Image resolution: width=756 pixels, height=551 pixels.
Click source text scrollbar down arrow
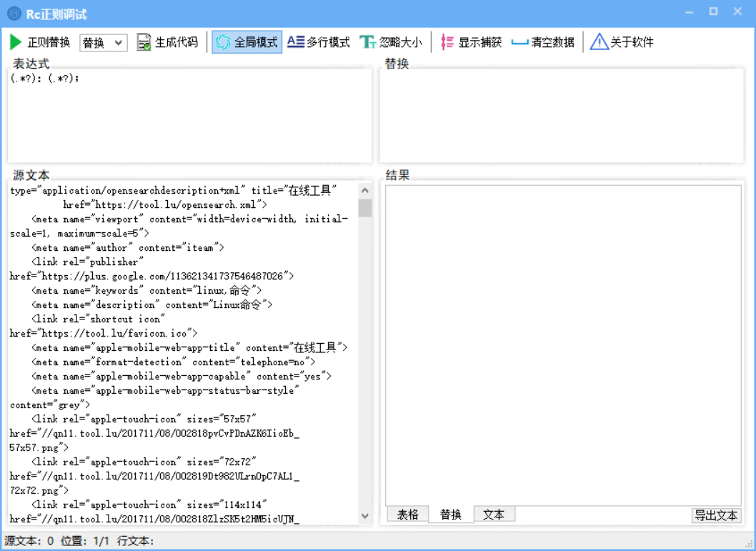tap(365, 516)
